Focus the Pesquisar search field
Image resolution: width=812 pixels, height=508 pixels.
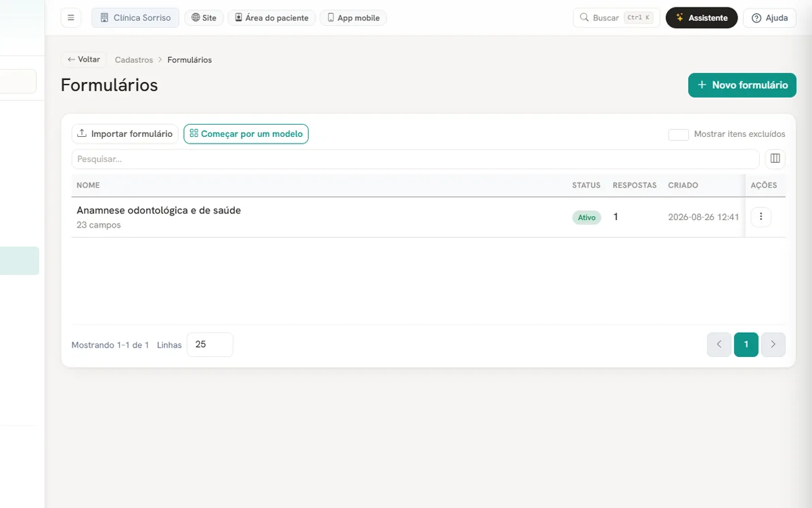(415, 159)
